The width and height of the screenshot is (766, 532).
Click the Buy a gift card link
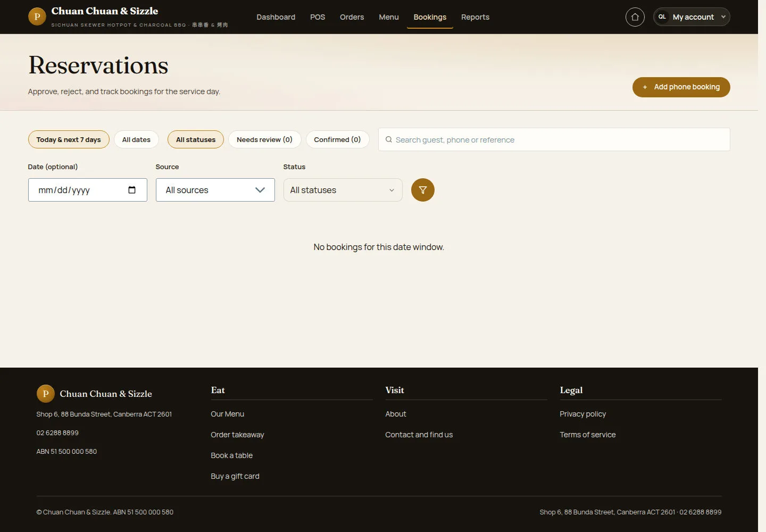pyautogui.click(x=235, y=476)
